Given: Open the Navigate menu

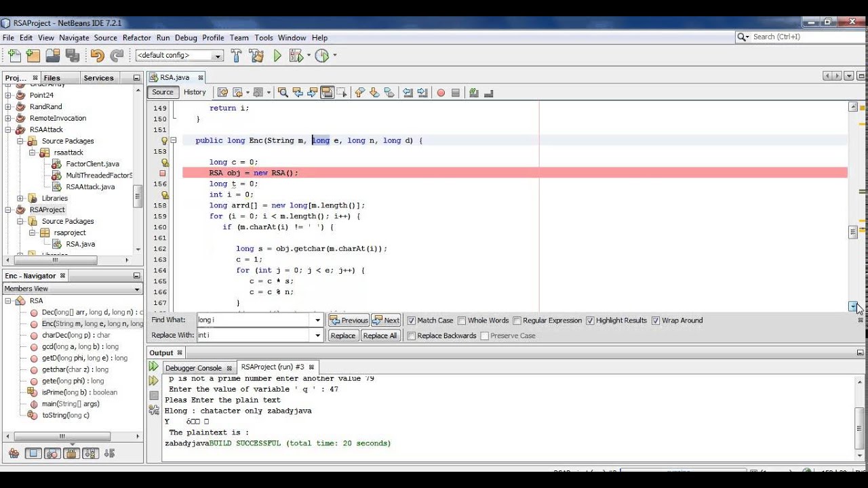Looking at the screenshot, I should [74, 38].
